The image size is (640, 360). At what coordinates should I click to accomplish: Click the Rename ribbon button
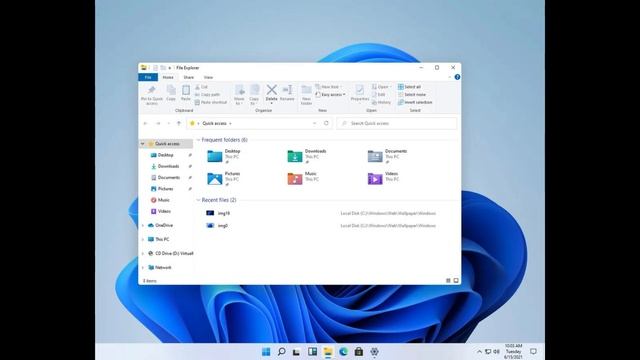(287, 93)
